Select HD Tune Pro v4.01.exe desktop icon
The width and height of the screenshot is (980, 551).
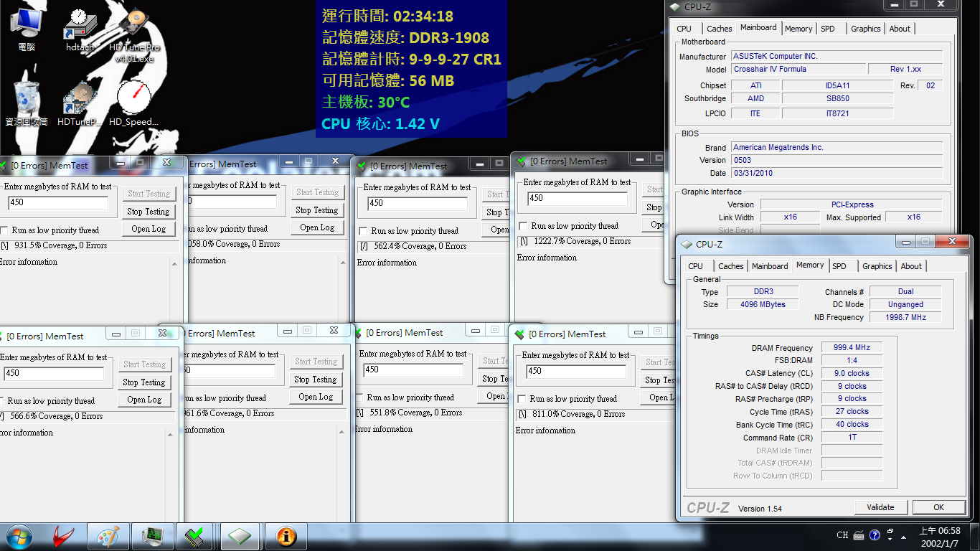[134, 34]
